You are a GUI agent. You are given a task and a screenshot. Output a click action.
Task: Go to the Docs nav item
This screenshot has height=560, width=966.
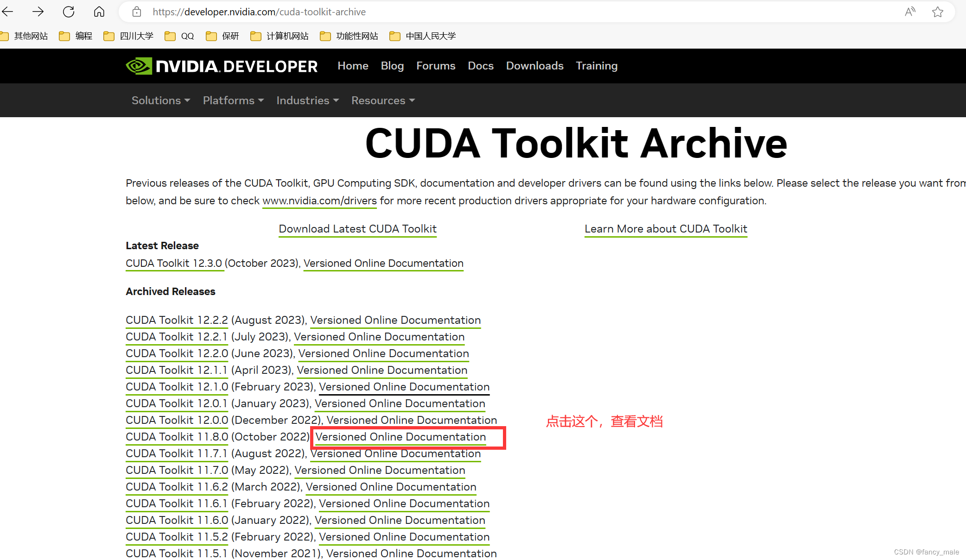pos(480,66)
